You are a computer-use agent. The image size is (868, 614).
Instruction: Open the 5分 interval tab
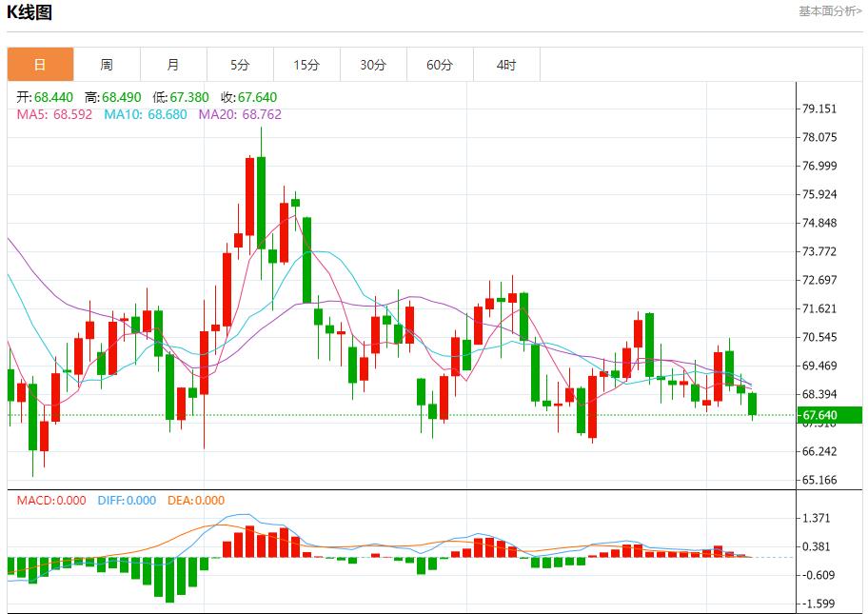[x=240, y=65]
